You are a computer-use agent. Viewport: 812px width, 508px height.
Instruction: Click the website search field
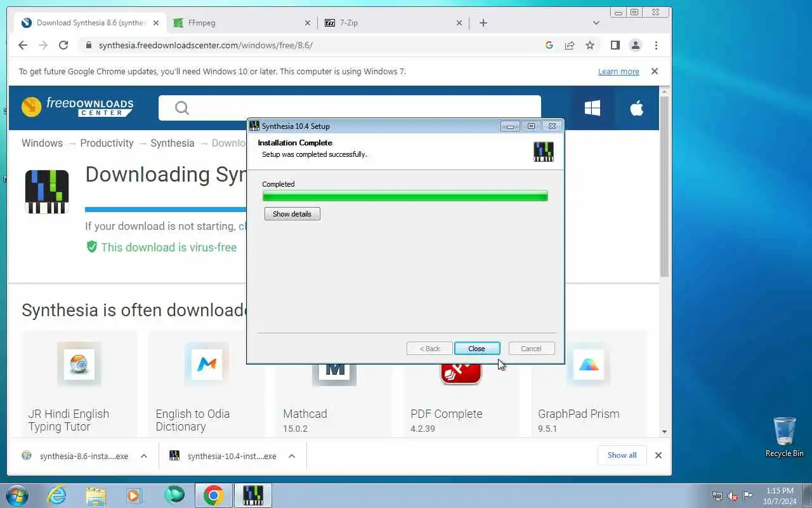(350, 108)
